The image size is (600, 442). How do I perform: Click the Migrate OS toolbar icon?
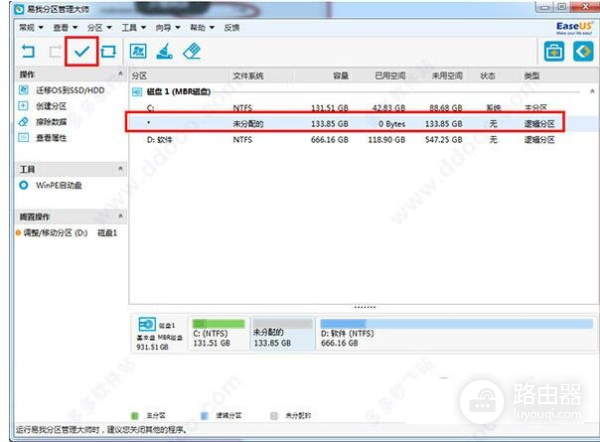point(140,50)
